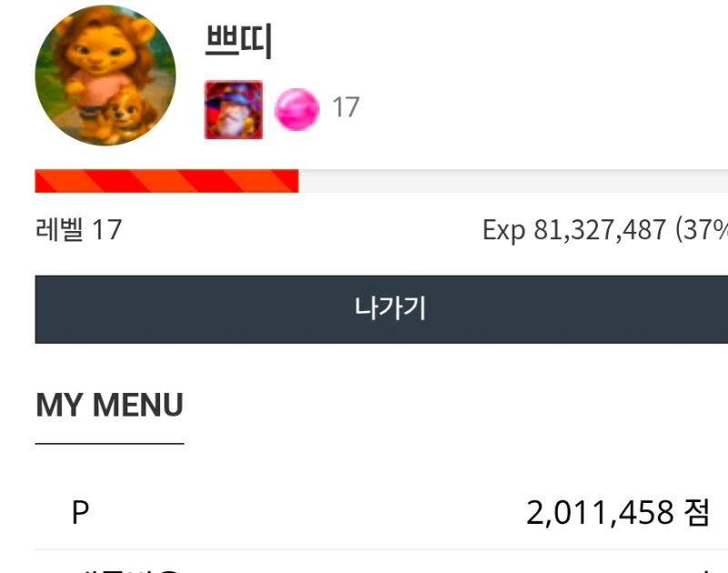This screenshot has height=573, width=728.
Task: Click the red striped experience bar fill
Action: point(167,181)
